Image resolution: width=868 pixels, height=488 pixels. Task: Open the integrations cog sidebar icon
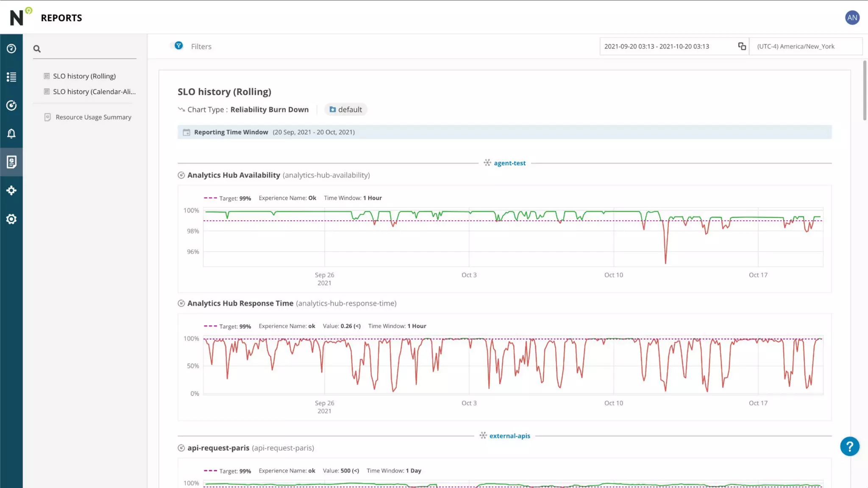pyautogui.click(x=11, y=191)
